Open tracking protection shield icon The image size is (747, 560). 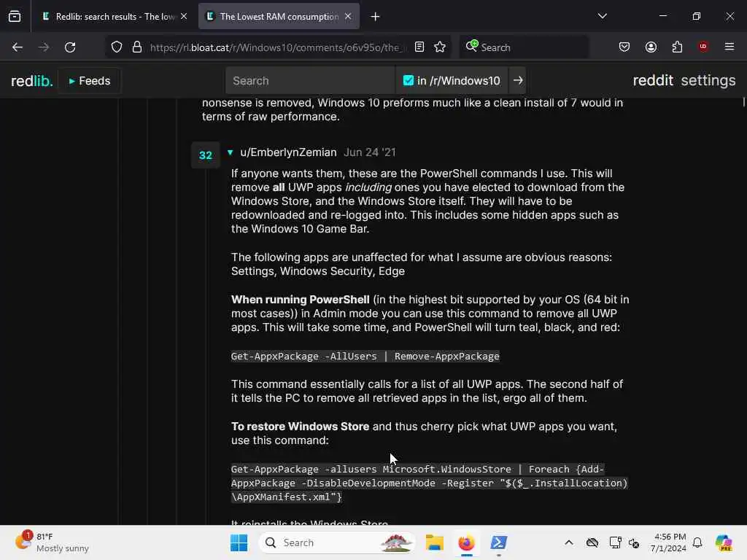[x=117, y=47]
